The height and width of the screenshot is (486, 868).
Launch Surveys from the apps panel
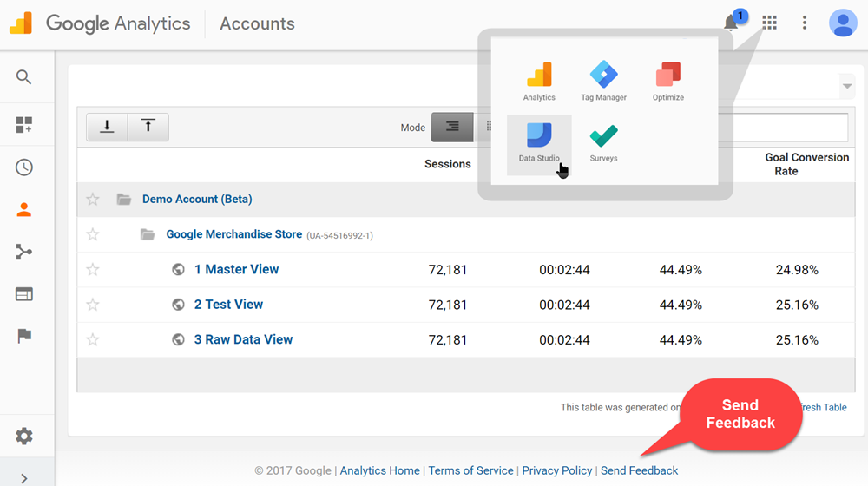[603, 143]
